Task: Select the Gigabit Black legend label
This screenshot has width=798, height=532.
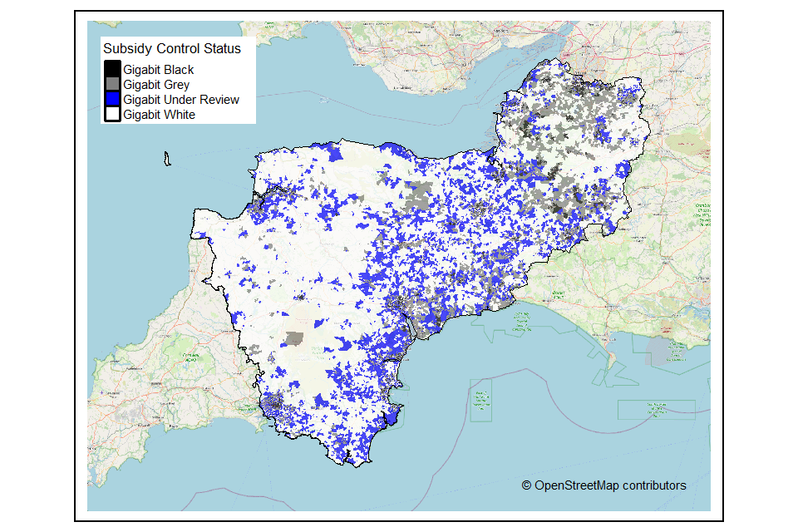Action: (158, 70)
